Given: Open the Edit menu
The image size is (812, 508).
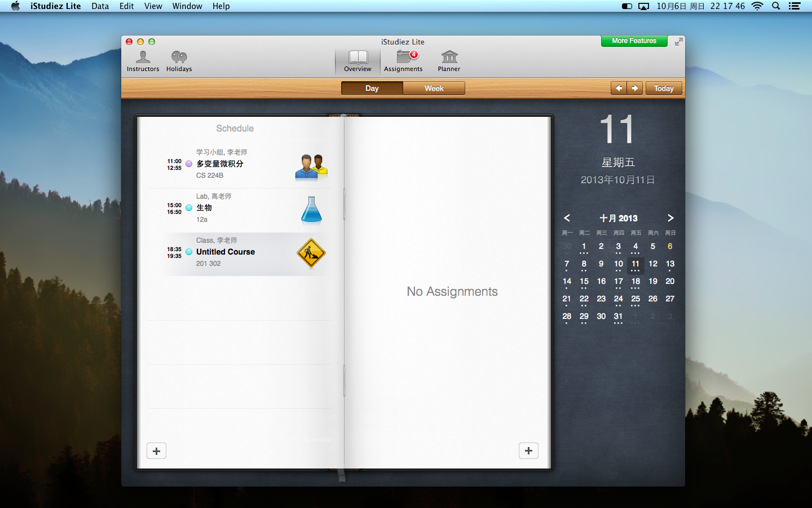Looking at the screenshot, I should pyautogui.click(x=126, y=6).
